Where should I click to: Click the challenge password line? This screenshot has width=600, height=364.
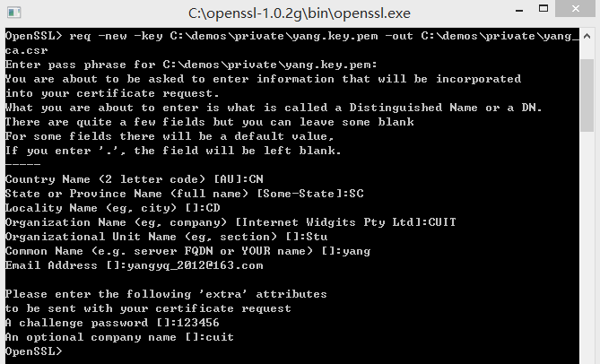112,323
